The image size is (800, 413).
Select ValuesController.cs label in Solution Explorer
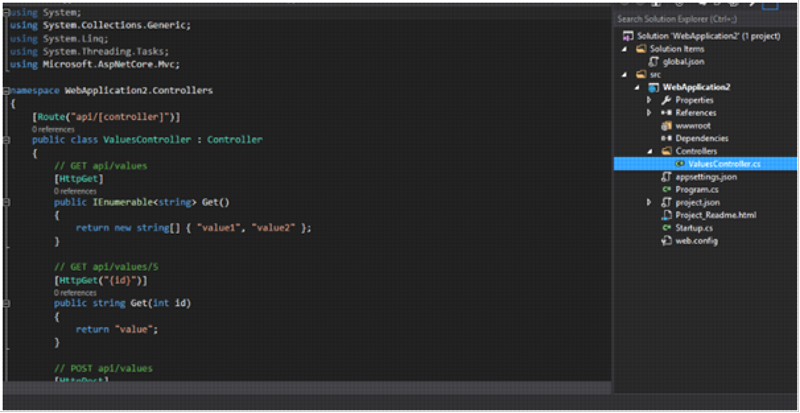[x=725, y=164]
